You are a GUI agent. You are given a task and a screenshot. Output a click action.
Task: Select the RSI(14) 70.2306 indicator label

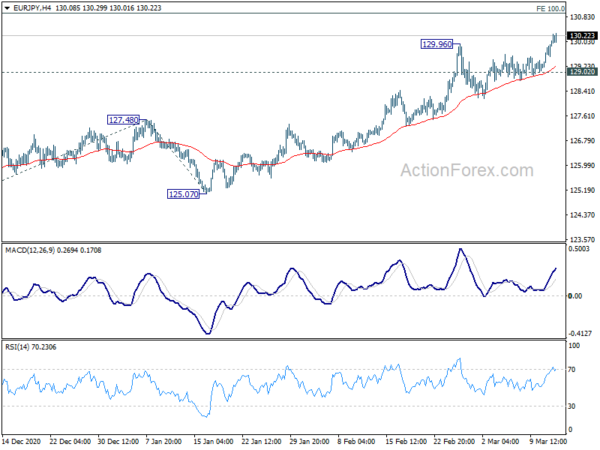click(x=31, y=347)
